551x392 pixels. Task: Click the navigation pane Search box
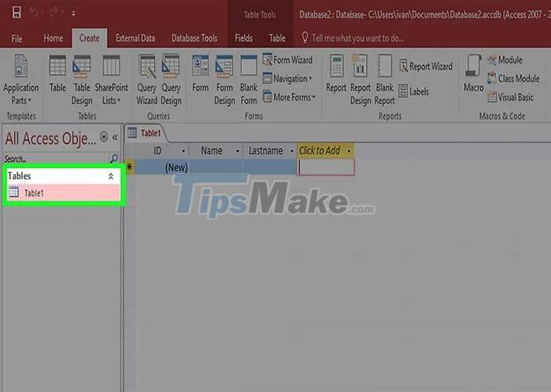pos(56,158)
